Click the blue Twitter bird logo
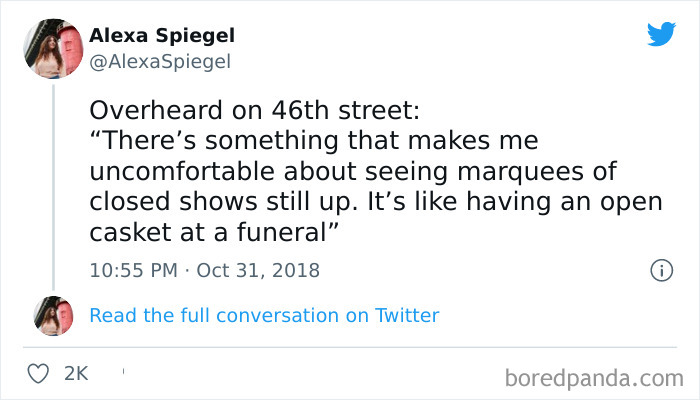 661,35
